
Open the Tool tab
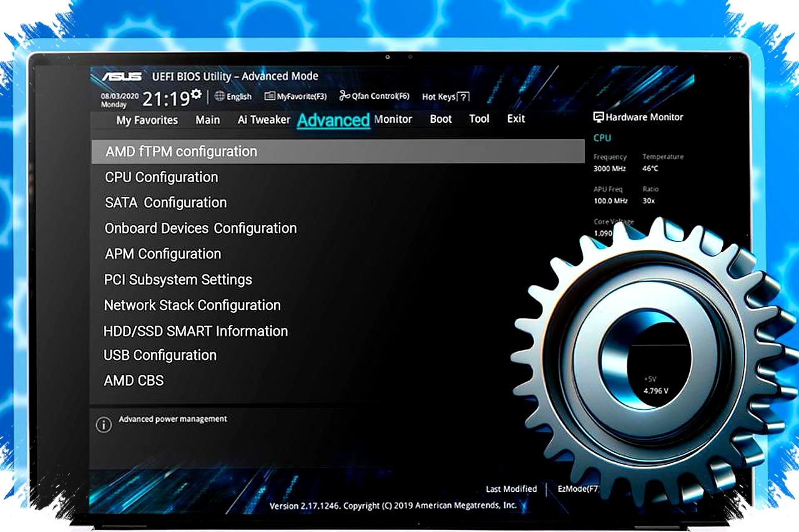click(479, 119)
